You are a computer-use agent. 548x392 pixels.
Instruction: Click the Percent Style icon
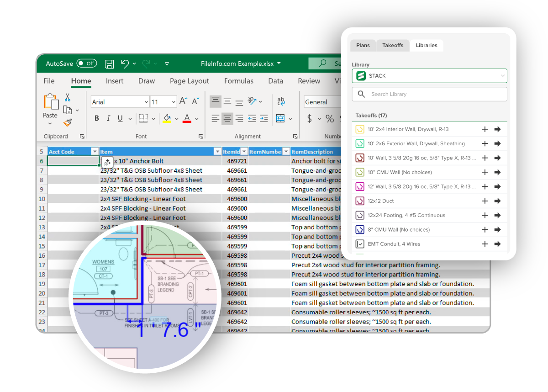[x=329, y=118]
